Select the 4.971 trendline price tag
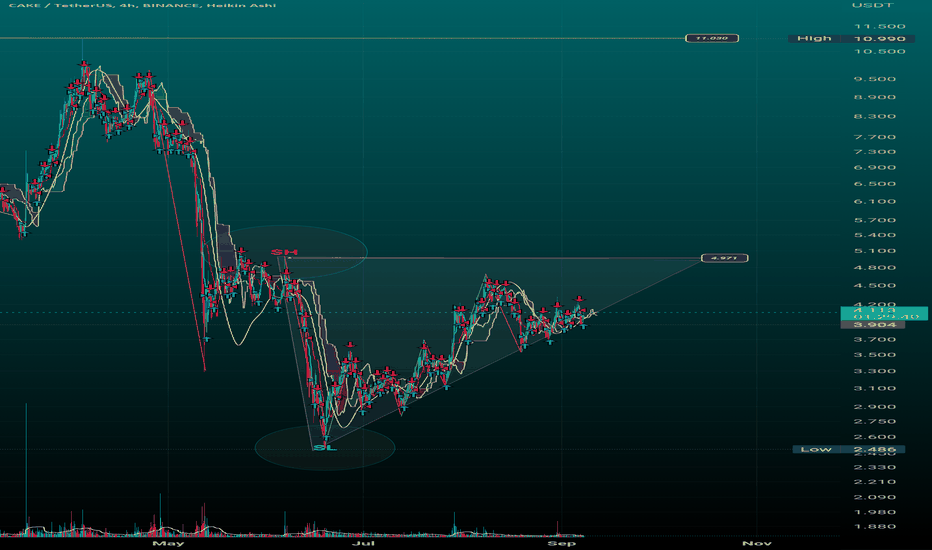Screen dimensions: 932x550 725,258
